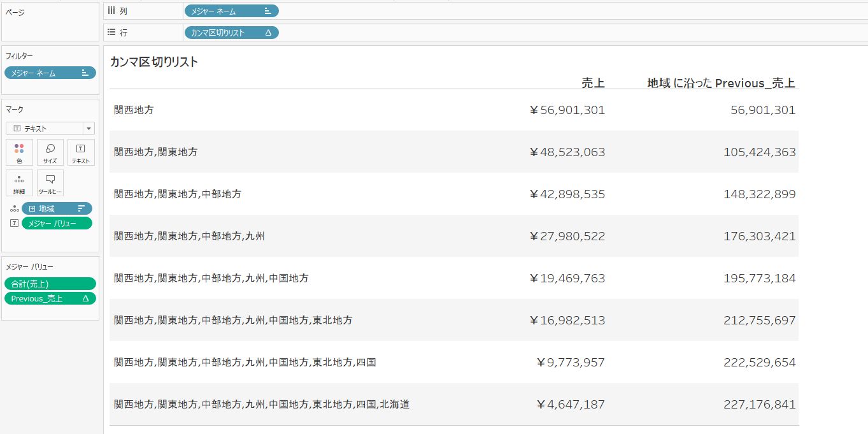The image size is (868, 434).
Task: Open the Tooltip (ツールヒント) marks button
Action: coord(50,183)
